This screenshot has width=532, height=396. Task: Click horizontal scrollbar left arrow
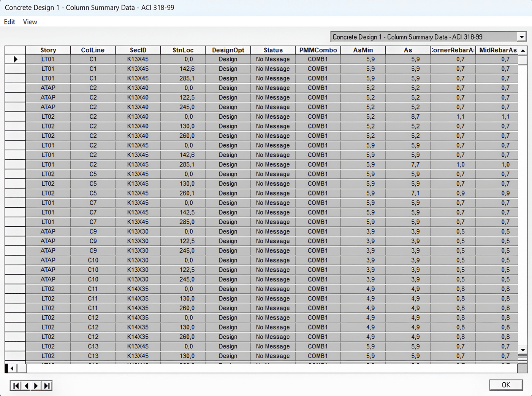[12, 368]
